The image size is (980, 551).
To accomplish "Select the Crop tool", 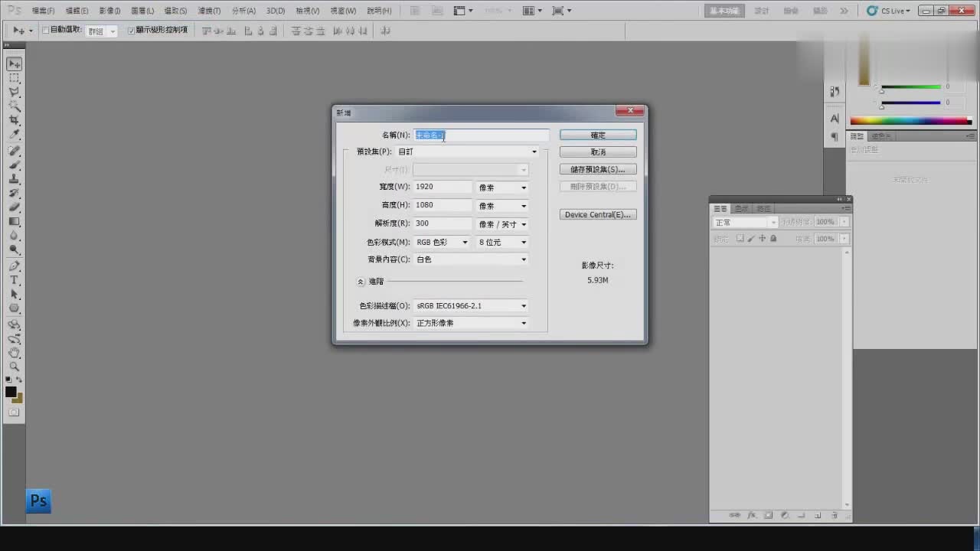I will (14, 120).
